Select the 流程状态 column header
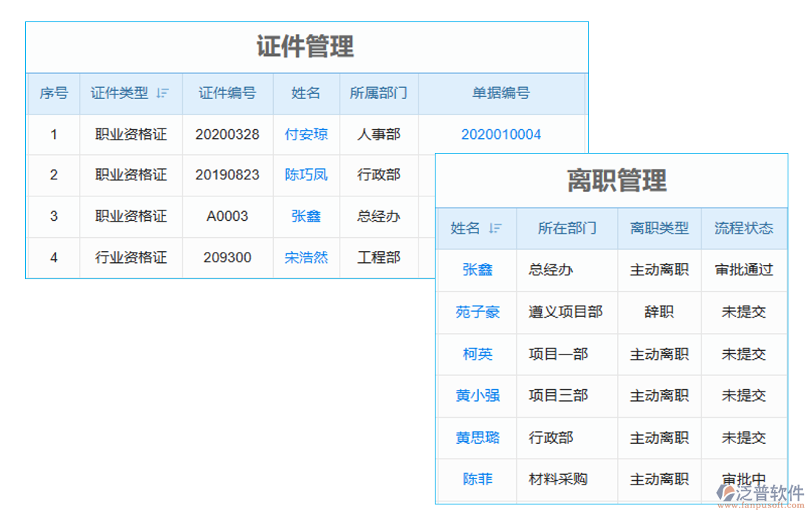 (x=743, y=229)
